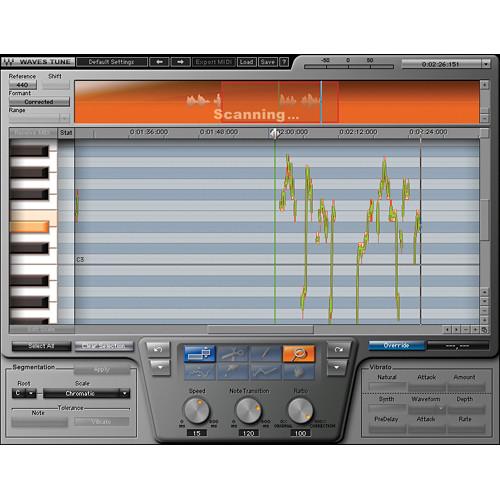Click the vertical zoom minus button beside graph
500x500 pixels.
point(485,311)
